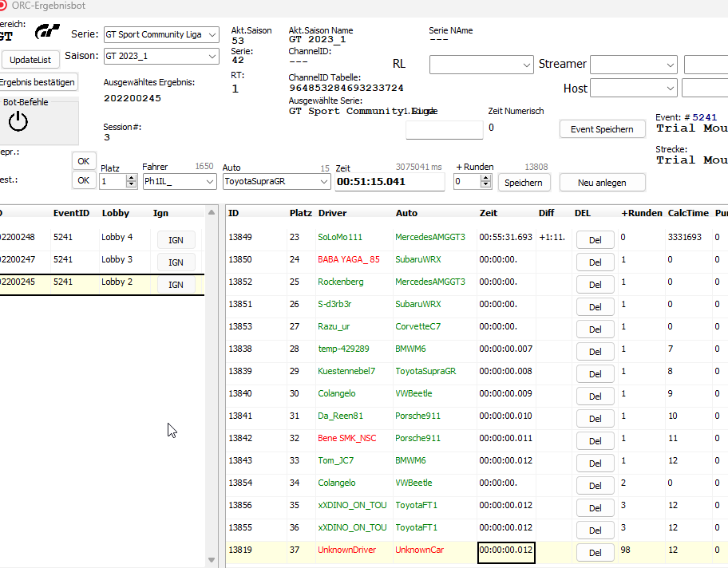The image size is (728, 568).
Task: Click the Bot-Befehle power icon
Action: (18, 121)
